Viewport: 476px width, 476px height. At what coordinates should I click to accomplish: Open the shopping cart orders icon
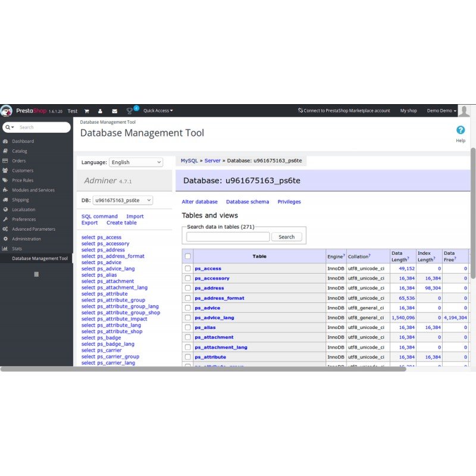(86, 111)
